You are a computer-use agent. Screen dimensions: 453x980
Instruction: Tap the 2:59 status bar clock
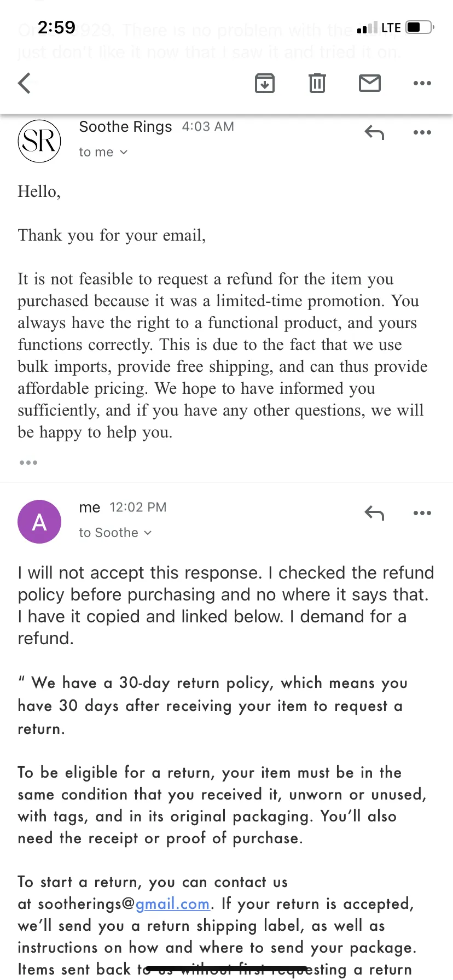(56, 27)
